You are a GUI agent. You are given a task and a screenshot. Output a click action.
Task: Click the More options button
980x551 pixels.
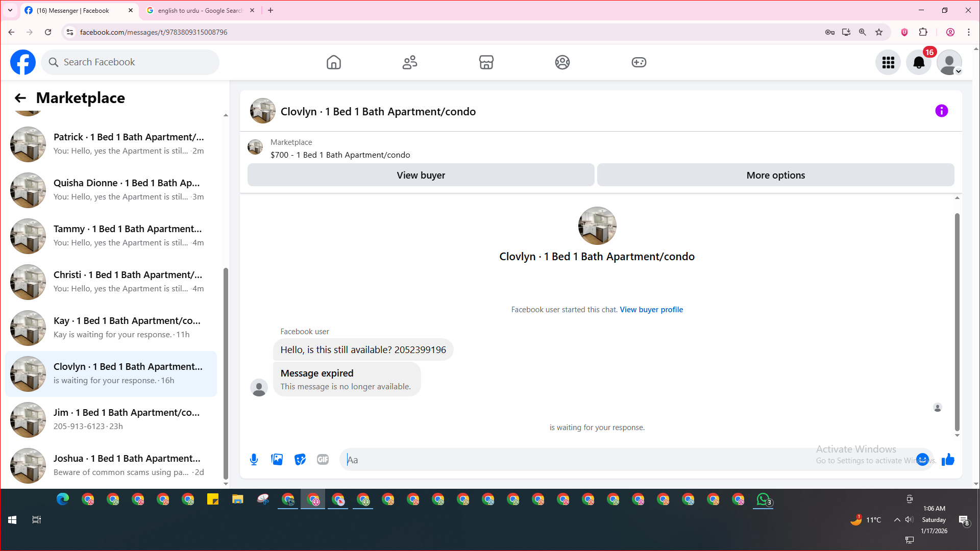tap(775, 175)
